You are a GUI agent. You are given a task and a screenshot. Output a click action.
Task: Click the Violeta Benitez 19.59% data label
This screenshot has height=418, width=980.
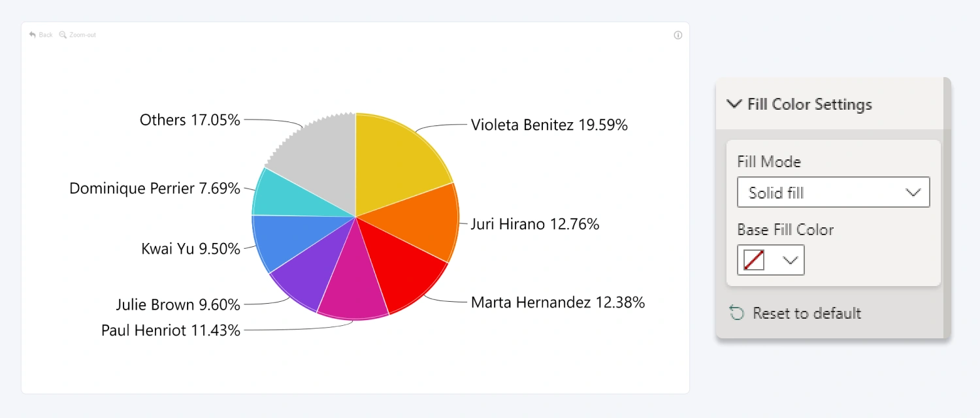pos(549,125)
